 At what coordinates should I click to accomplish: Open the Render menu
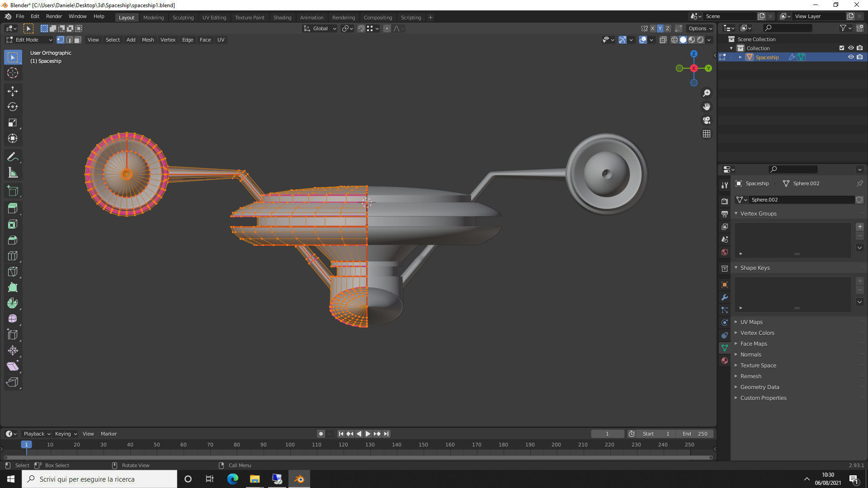(x=54, y=16)
